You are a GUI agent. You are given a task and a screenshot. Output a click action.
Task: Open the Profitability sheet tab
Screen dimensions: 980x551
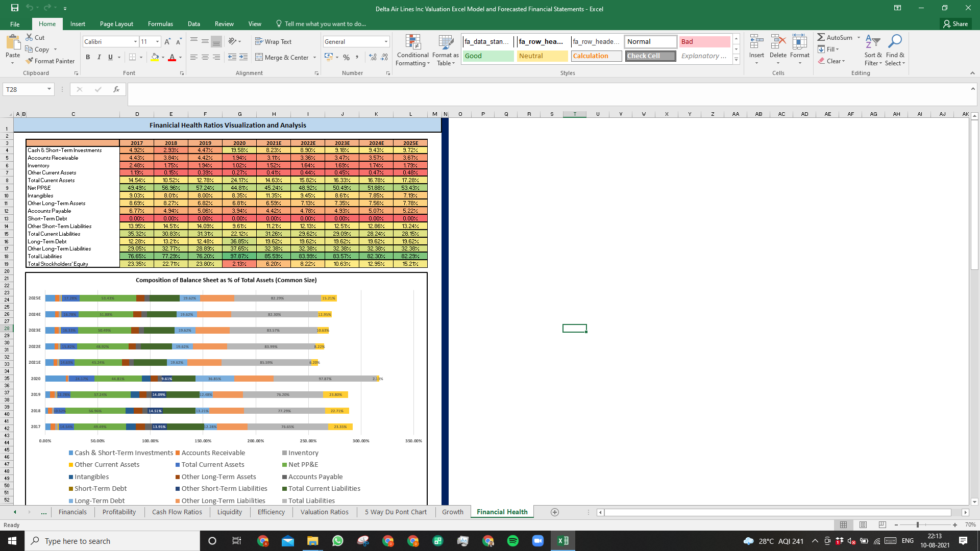pyautogui.click(x=119, y=512)
